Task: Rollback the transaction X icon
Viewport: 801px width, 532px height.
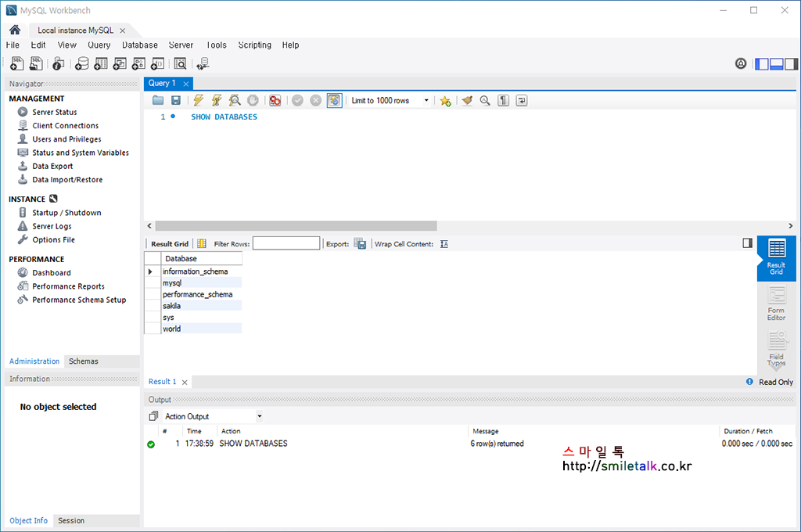Action: click(x=316, y=101)
